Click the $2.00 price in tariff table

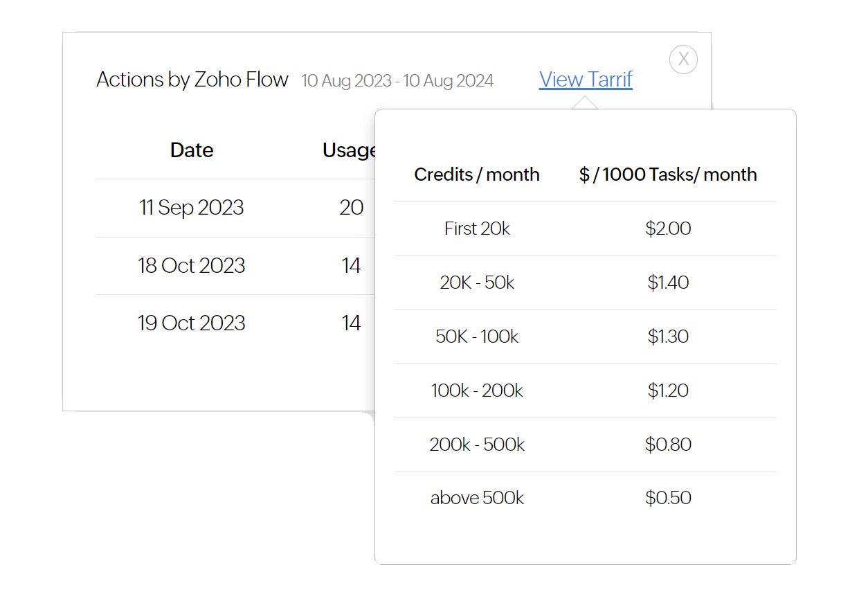[x=668, y=228]
